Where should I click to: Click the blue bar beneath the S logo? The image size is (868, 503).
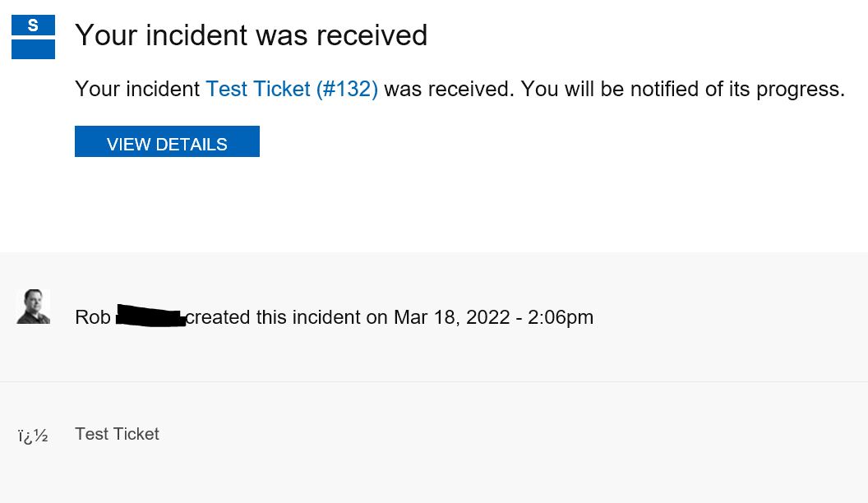33,49
